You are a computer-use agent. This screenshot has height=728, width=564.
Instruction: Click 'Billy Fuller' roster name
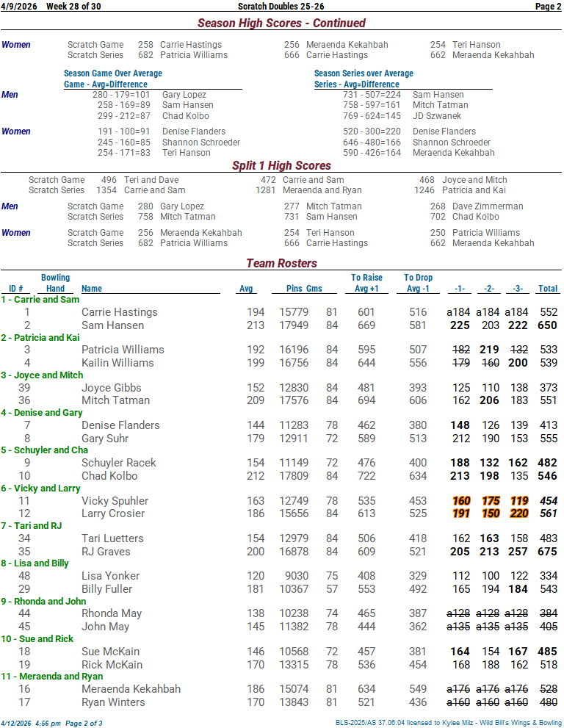pyautogui.click(x=106, y=589)
